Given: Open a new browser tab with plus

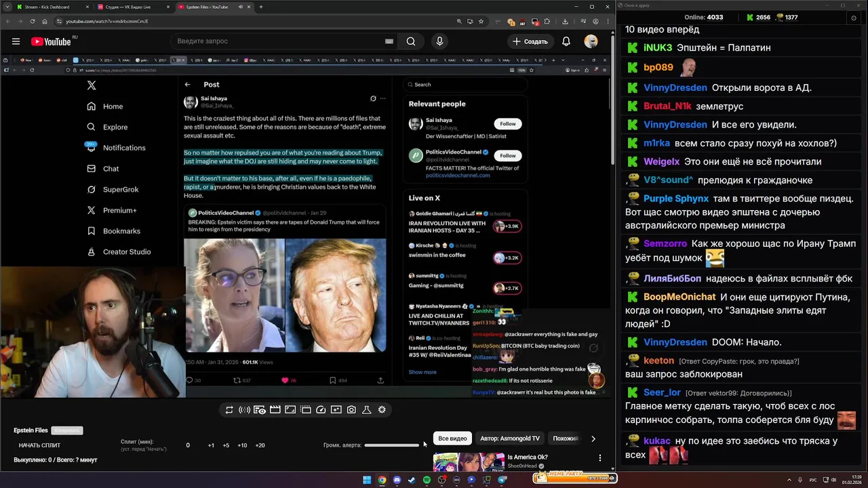Looking at the screenshot, I should click(x=261, y=7).
